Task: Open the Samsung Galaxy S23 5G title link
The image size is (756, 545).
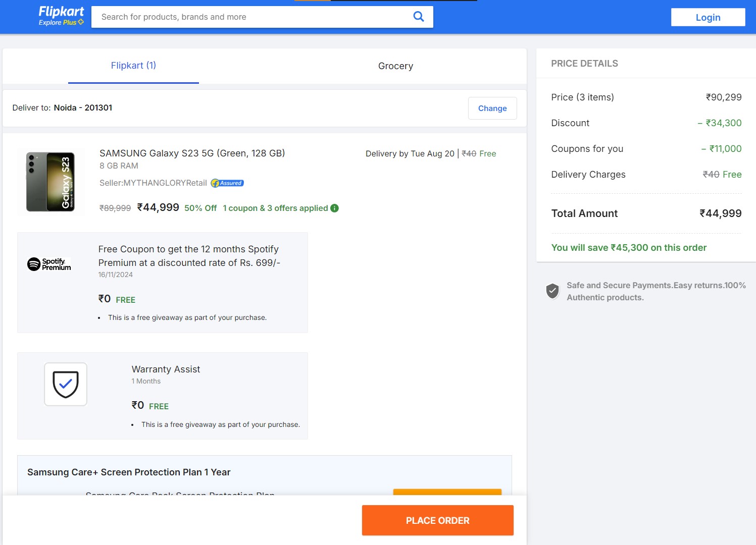Action: pos(192,153)
